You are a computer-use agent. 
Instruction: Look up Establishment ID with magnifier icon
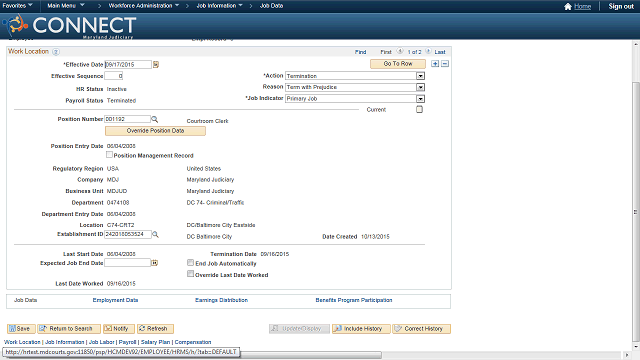pyautogui.click(x=155, y=234)
